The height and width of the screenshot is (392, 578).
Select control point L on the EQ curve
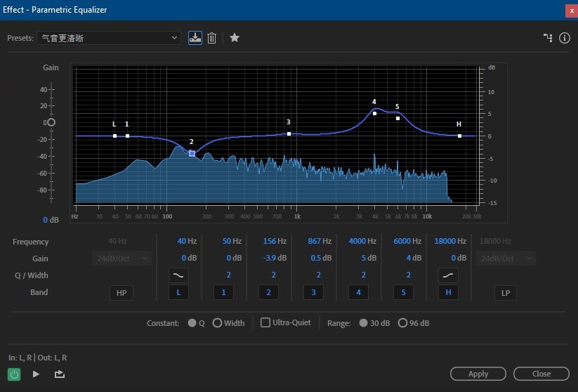point(115,136)
